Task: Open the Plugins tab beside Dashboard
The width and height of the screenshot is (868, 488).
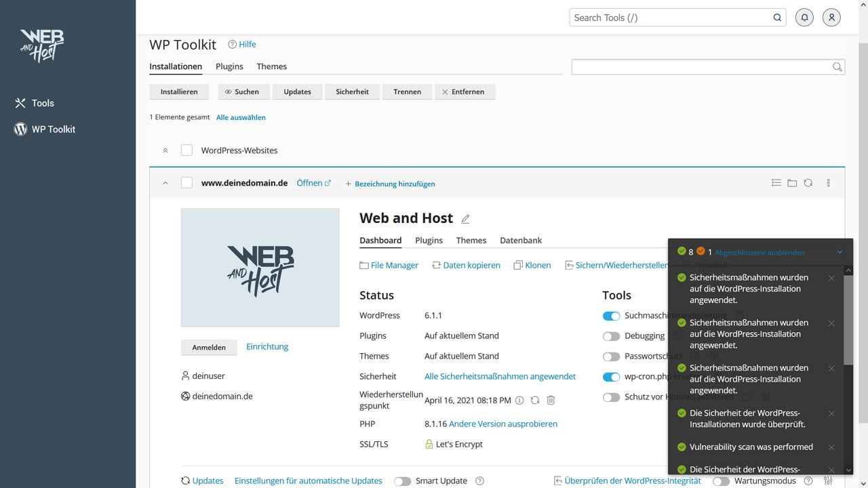Action: point(429,241)
